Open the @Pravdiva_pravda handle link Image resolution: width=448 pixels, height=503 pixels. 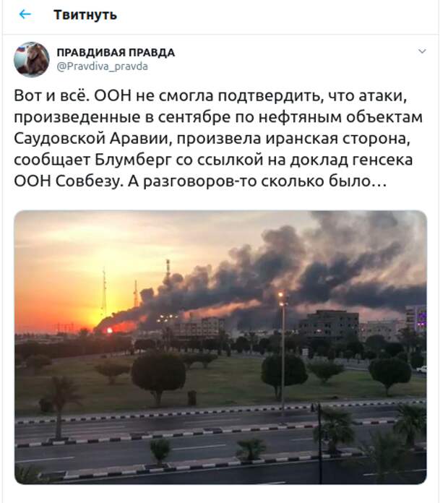(x=103, y=66)
